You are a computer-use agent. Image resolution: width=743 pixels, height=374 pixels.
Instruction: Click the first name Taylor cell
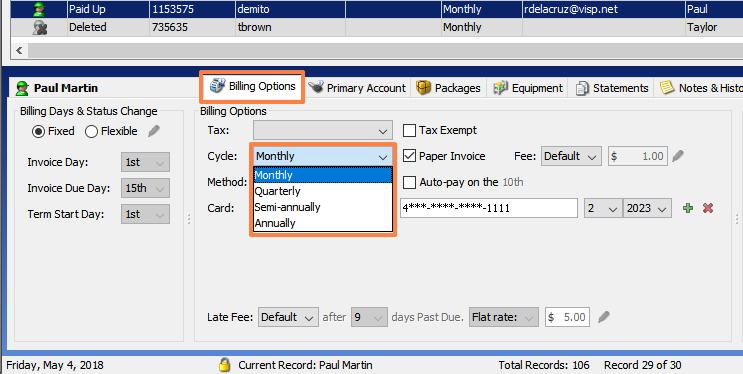[x=714, y=27]
